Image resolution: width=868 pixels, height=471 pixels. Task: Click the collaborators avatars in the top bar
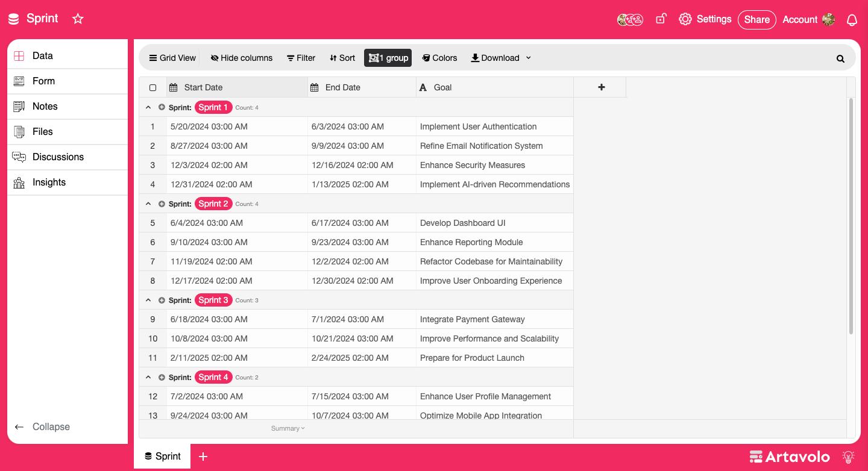630,19
